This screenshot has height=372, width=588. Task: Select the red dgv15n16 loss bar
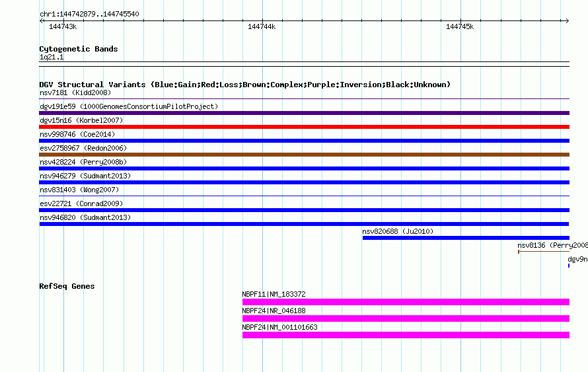pyautogui.click(x=304, y=127)
